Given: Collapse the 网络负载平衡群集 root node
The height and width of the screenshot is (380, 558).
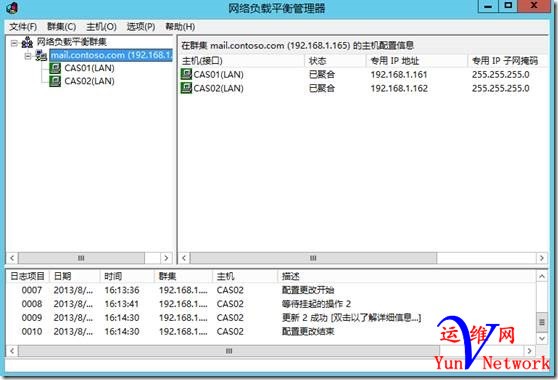Looking at the screenshot, I should point(14,43).
